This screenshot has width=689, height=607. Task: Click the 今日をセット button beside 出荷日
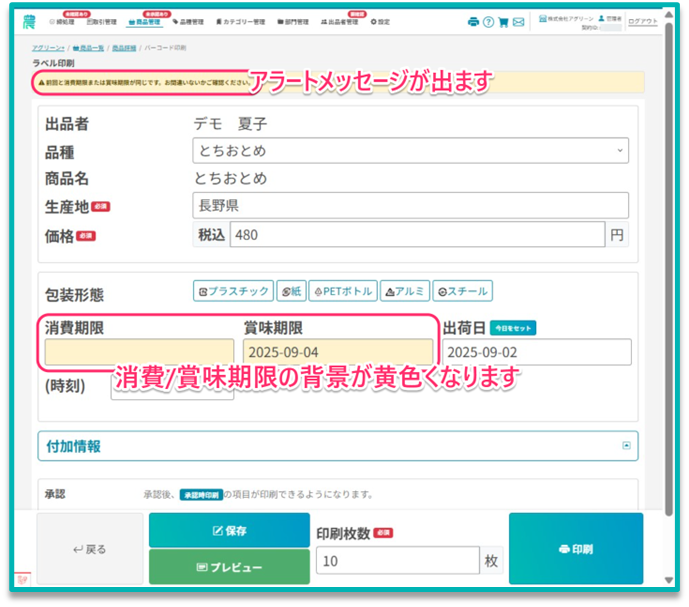coord(513,327)
